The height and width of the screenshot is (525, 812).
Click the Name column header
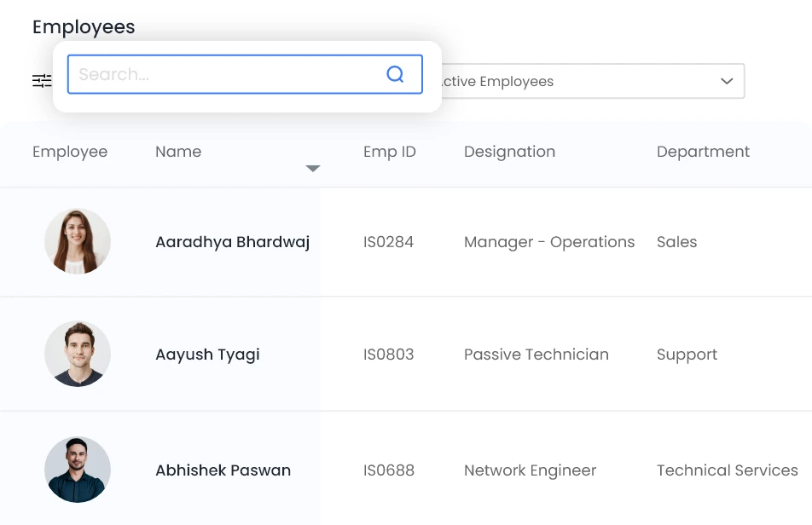tap(178, 152)
